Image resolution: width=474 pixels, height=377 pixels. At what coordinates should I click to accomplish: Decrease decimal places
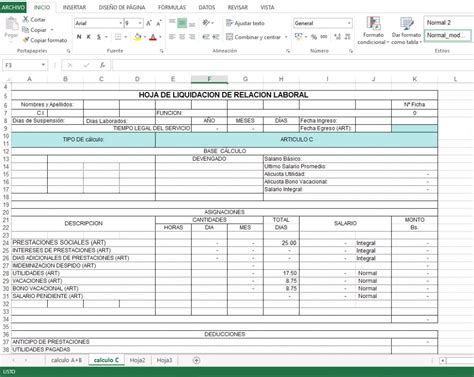tap(347, 37)
